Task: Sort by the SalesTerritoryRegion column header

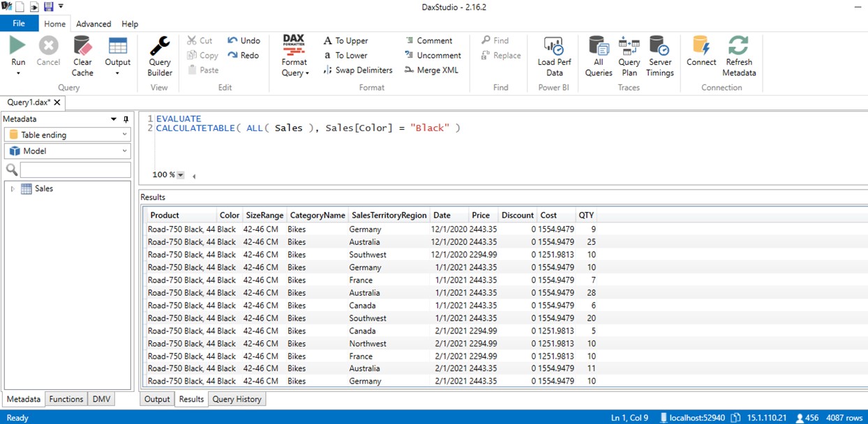Action: pyautogui.click(x=389, y=215)
